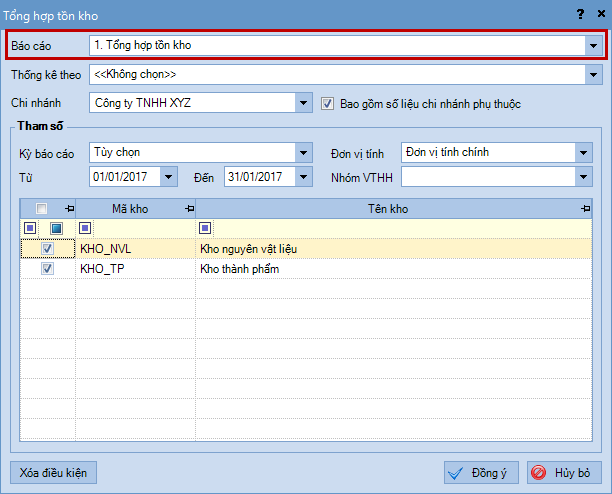Click pin icon in checkbox column header
612x494 pixels.
pyautogui.click(x=69, y=208)
